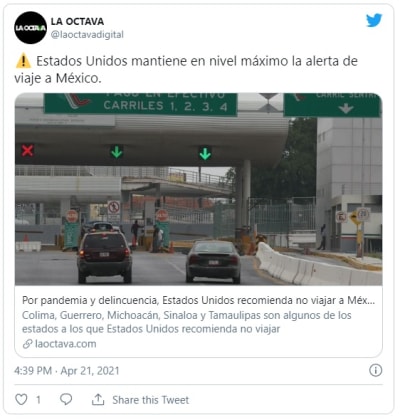Click Share this Tweet
The image size is (400, 420).
150,400
